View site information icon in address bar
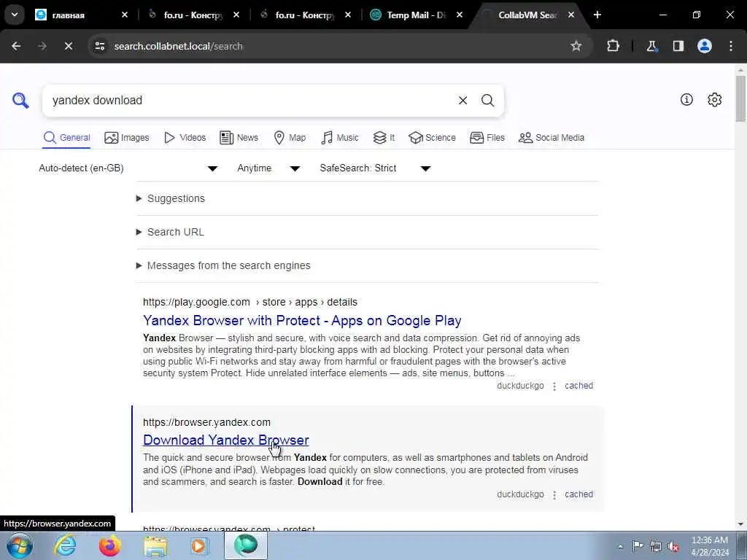 tap(99, 46)
